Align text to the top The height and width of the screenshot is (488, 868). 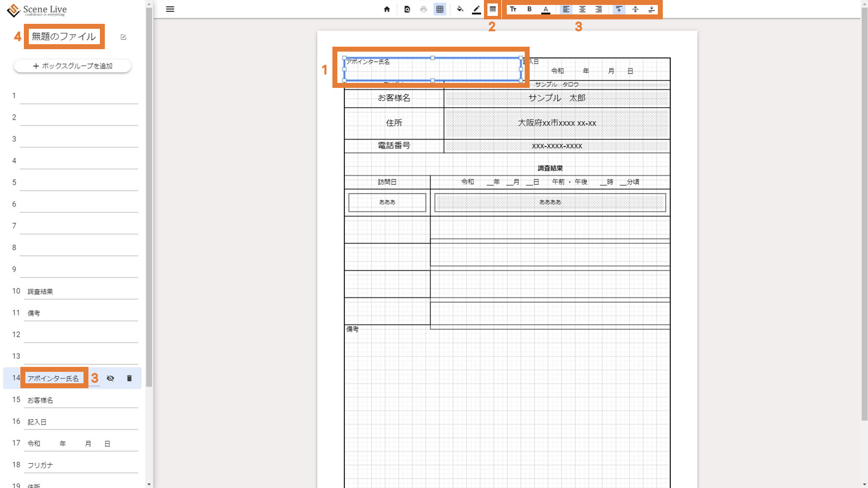pyautogui.click(x=619, y=9)
